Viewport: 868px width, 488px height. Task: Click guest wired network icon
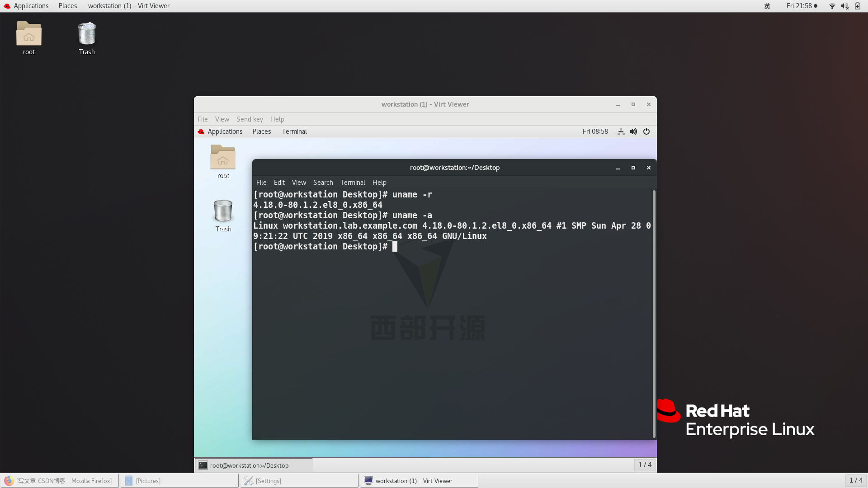click(621, 131)
